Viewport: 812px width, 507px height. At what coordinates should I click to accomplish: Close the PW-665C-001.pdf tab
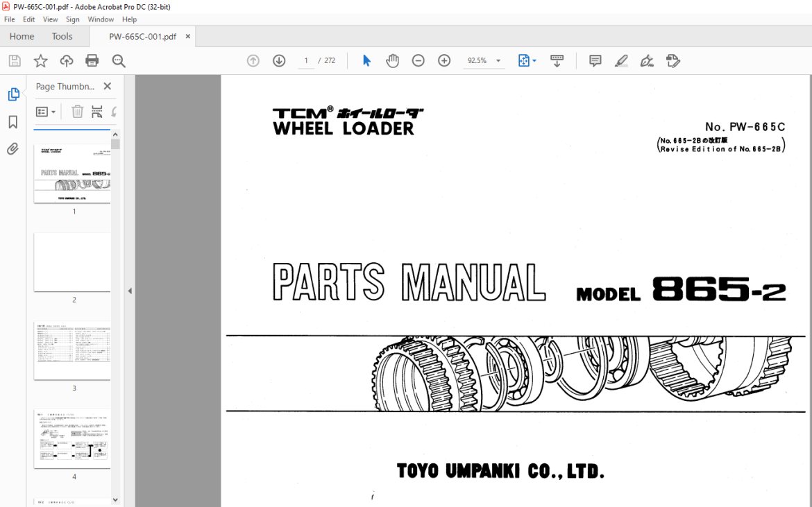pyautogui.click(x=188, y=36)
